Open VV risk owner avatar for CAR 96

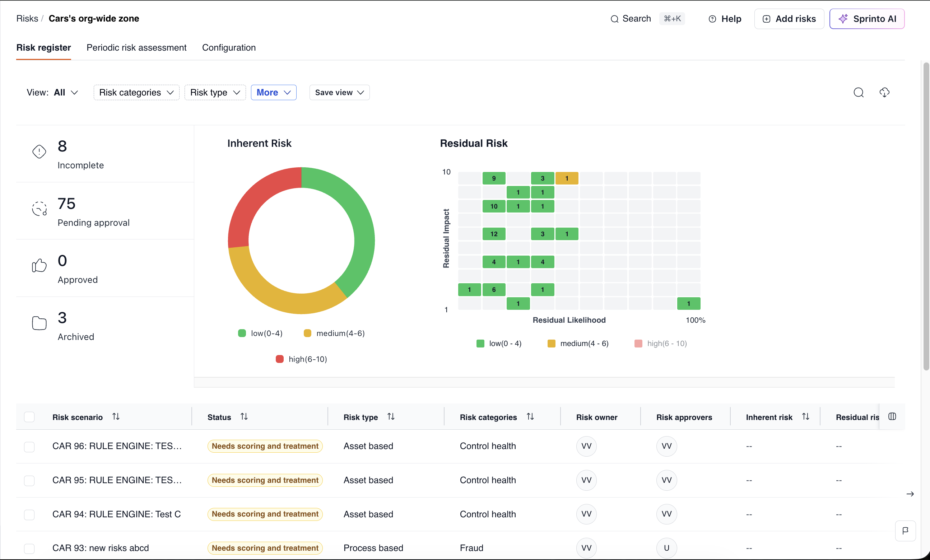pyautogui.click(x=586, y=446)
